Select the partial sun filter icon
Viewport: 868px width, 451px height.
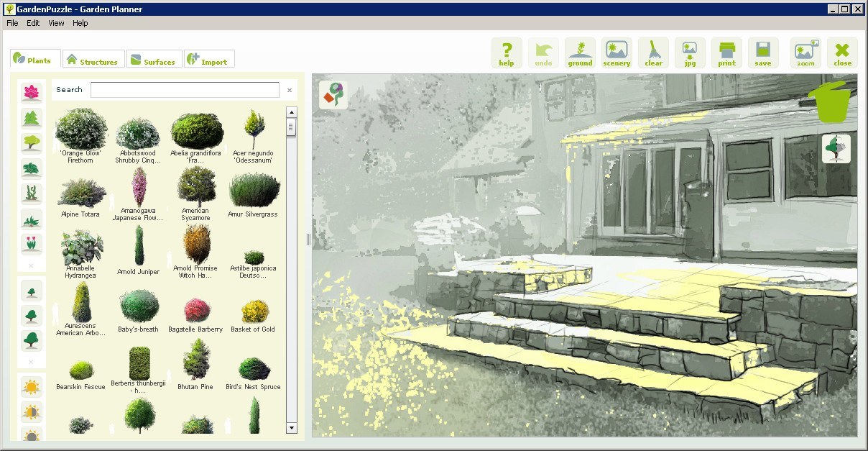coord(31,412)
